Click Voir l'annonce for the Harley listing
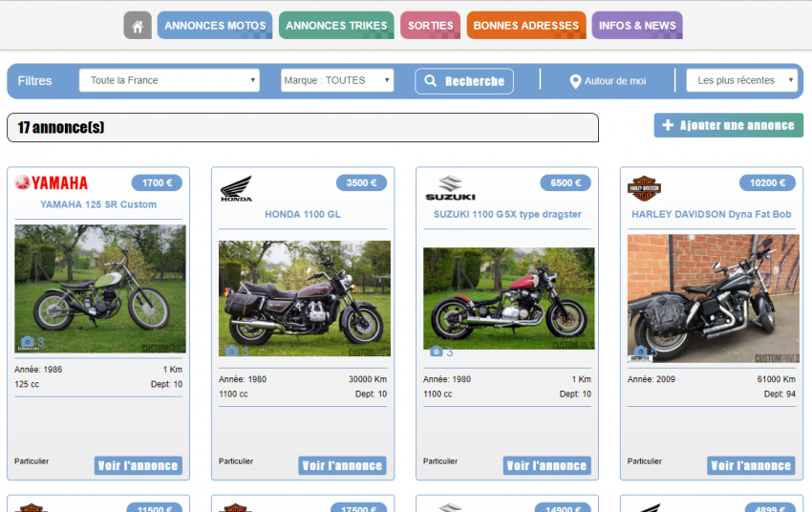Image resolution: width=812 pixels, height=512 pixels. pos(751,465)
